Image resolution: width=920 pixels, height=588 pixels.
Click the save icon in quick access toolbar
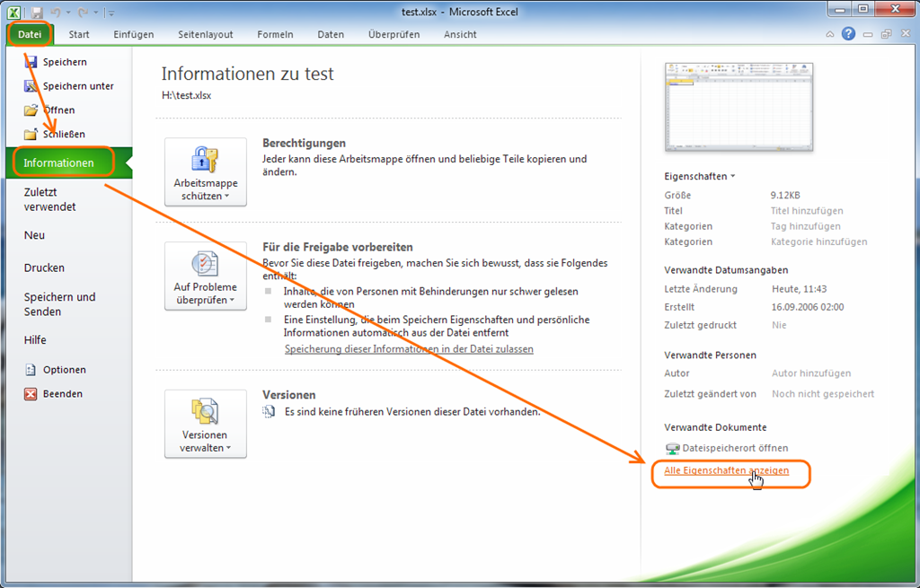click(x=37, y=13)
